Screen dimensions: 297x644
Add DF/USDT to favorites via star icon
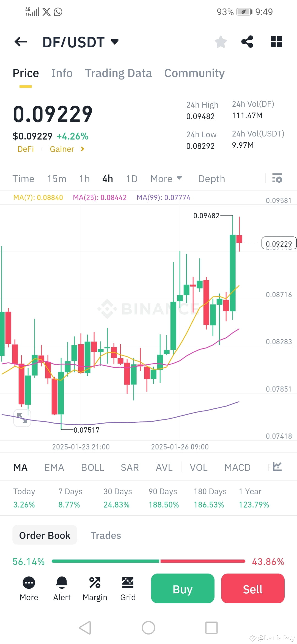(x=221, y=42)
